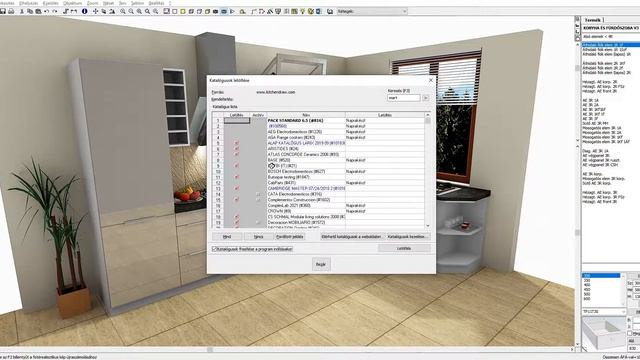
Task: Click the Undo arrow icon
Action: [x=47, y=11]
